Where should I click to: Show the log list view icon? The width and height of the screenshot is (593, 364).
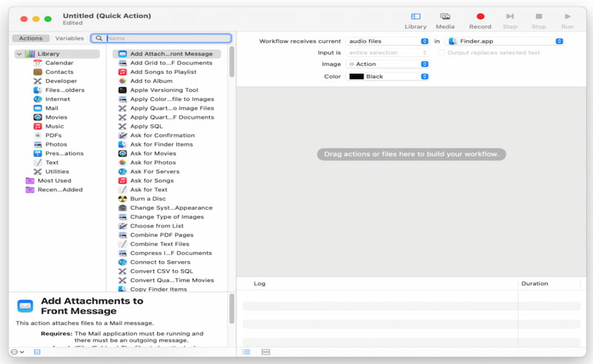246,352
